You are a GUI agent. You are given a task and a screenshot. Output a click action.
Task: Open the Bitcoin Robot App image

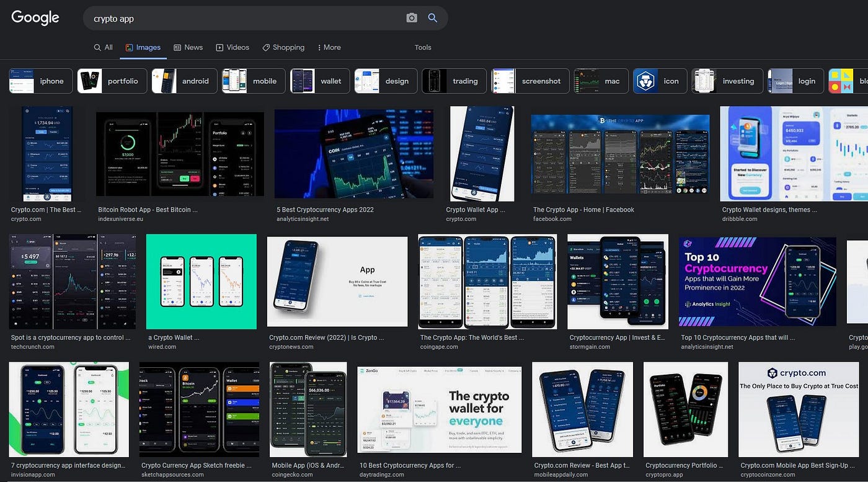click(x=180, y=155)
